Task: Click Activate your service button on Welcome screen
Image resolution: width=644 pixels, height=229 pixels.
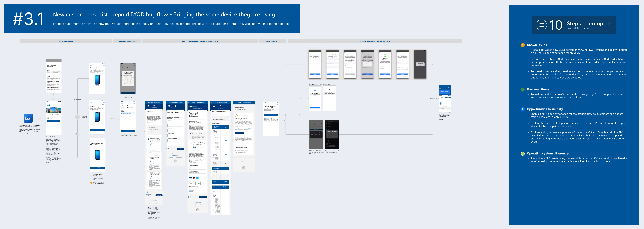Action: [x=53, y=121]
